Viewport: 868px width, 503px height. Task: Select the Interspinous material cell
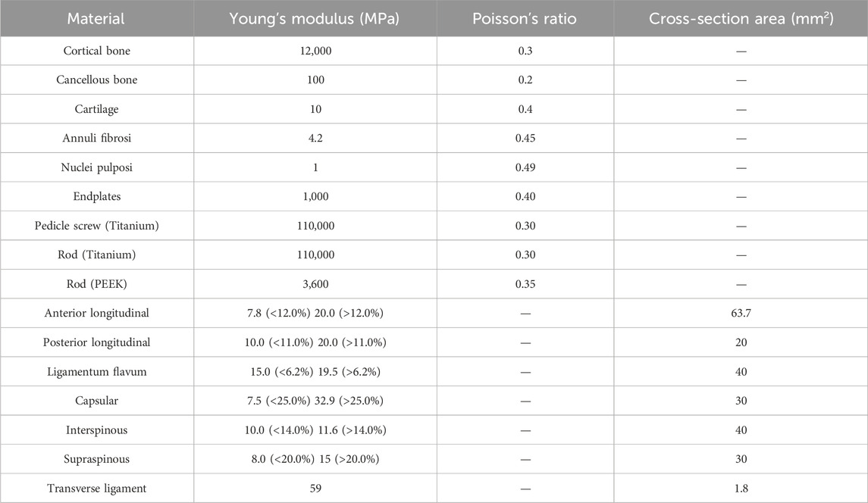point(97,430)
